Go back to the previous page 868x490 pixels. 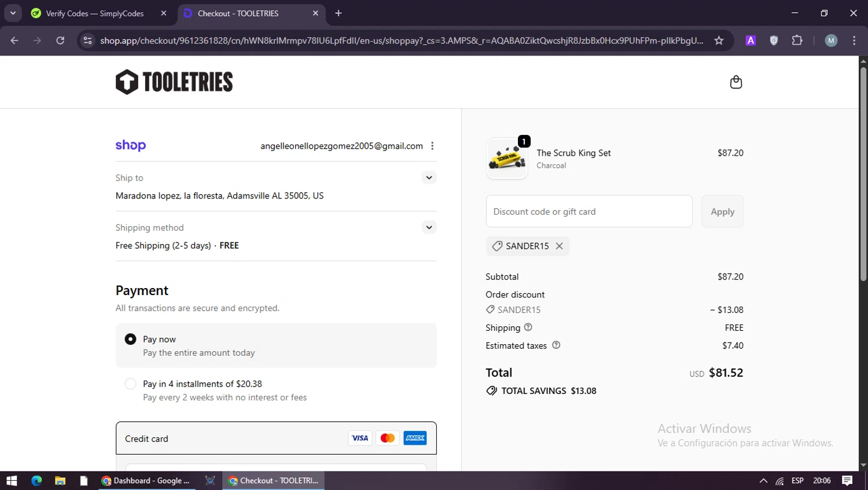(14, 40)
